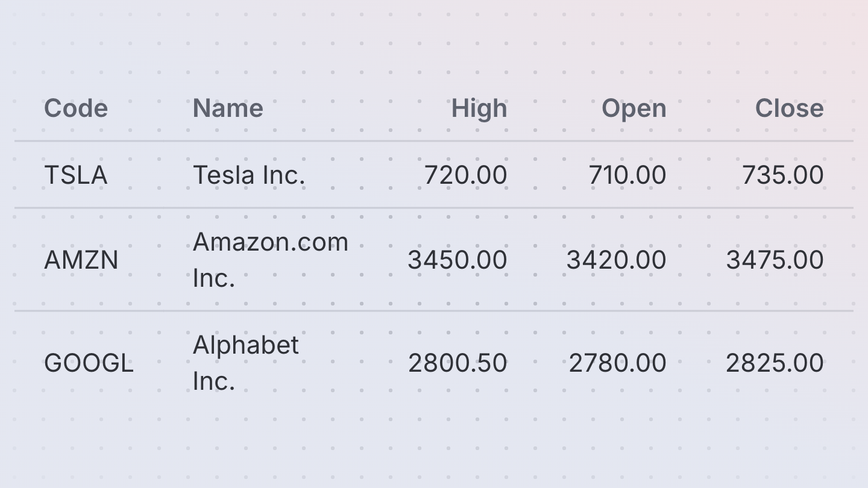Select the AMZN ticker code
The height and width of the screenshot is (488, 868).
pyautogui.click(x=81, y=260)
